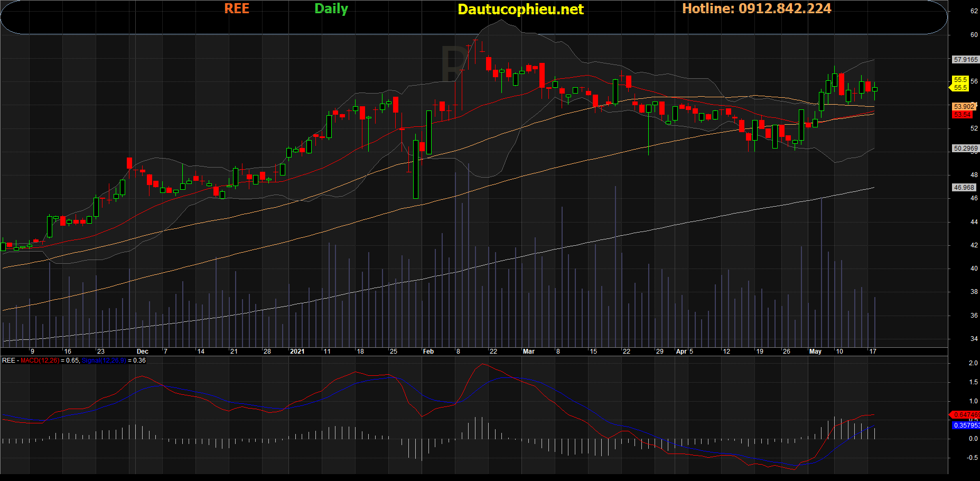This screenshot has width=980, height=481.
Task: Pick the Mar month label on date axis
Action: [x=529, y=351]
